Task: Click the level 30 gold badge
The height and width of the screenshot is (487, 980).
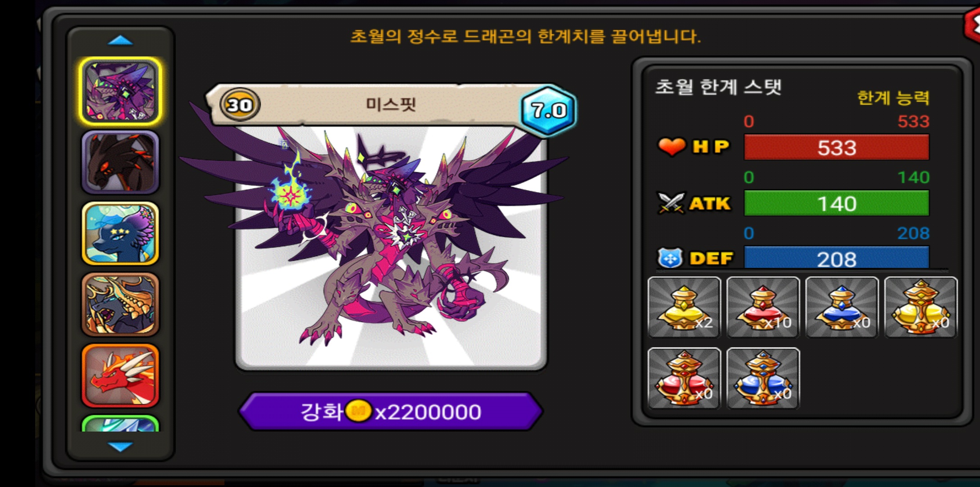Action: (x=240, y=105)
